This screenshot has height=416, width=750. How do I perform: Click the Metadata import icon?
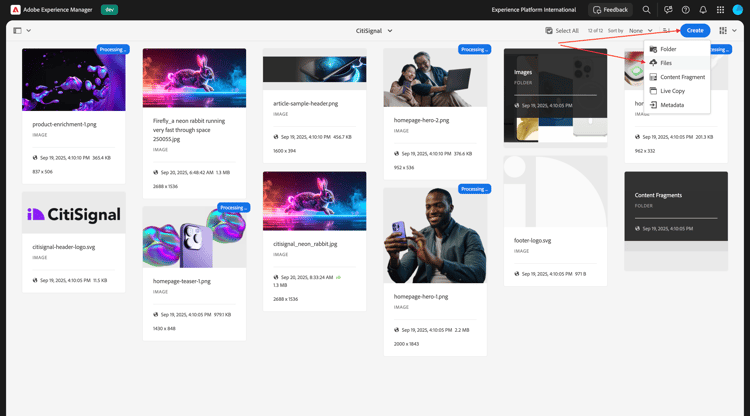653,105
